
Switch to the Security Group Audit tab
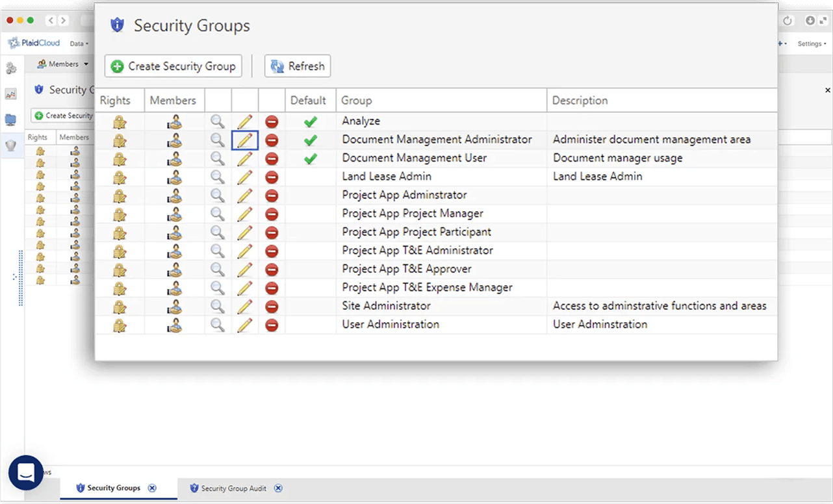(x=233, y=488)
